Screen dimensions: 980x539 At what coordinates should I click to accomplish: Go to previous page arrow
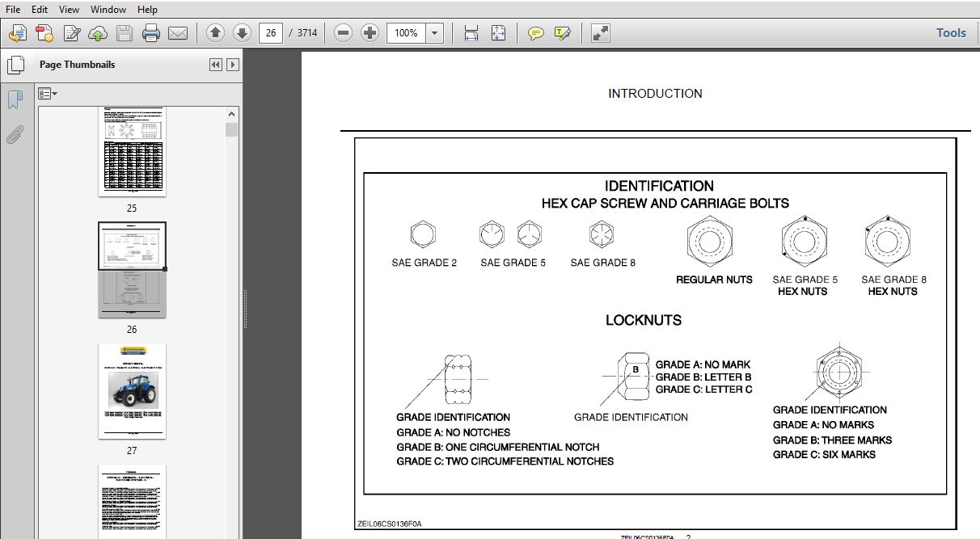tap(215, 33)
